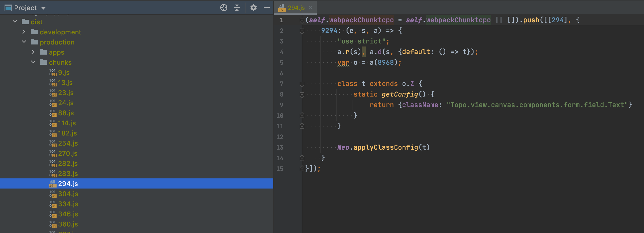Open file 360.js in tree
This screenshot has height=233, width=644.
[x=68, y=224]
